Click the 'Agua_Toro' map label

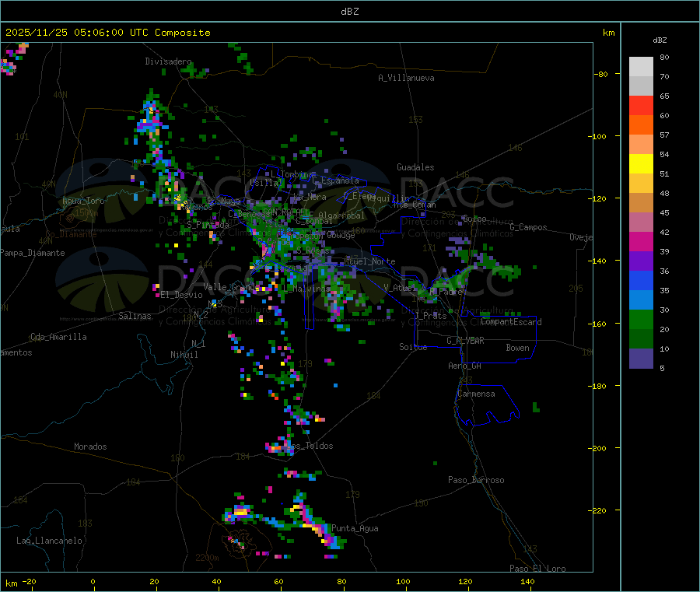(83, 201)
